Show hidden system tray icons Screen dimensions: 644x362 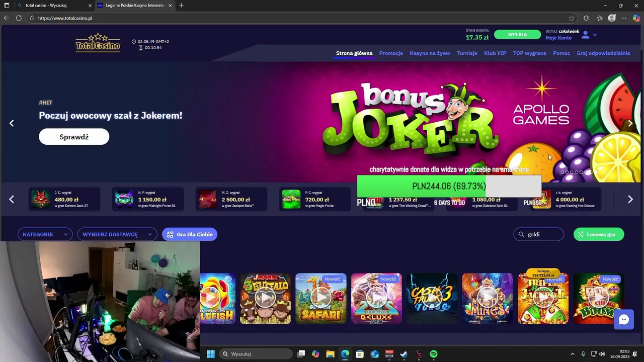572,354
